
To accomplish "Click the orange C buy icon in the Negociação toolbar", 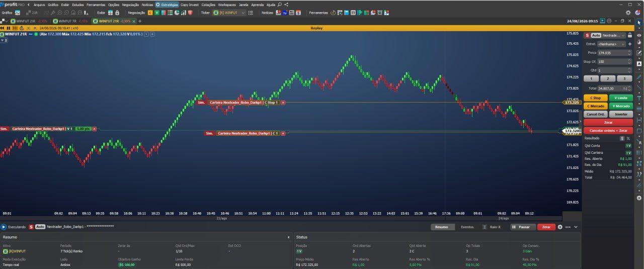I will [x=150, y=13].
